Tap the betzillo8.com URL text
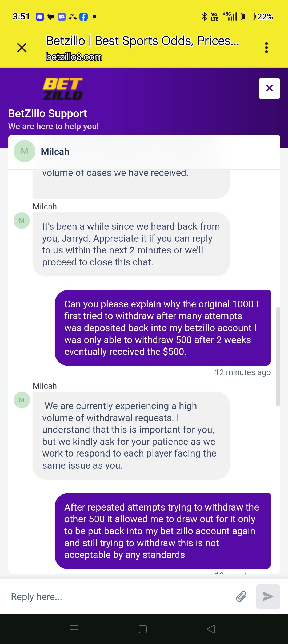 pos(74,57)
